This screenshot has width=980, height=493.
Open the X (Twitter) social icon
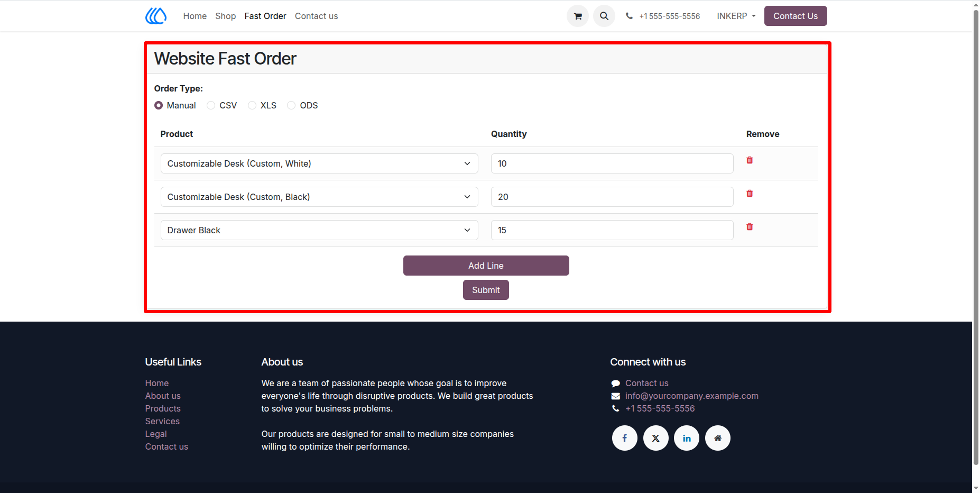pos(656,438)
